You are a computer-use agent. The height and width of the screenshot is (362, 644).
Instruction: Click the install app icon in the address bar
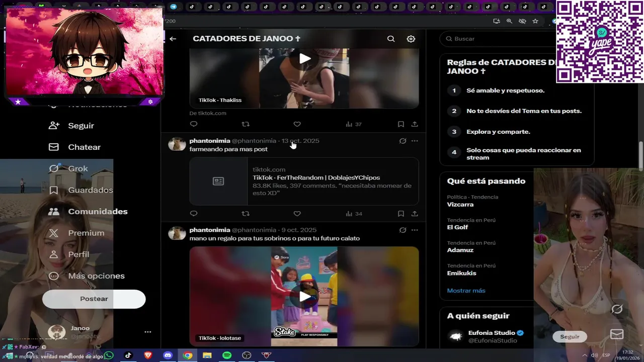497,21
